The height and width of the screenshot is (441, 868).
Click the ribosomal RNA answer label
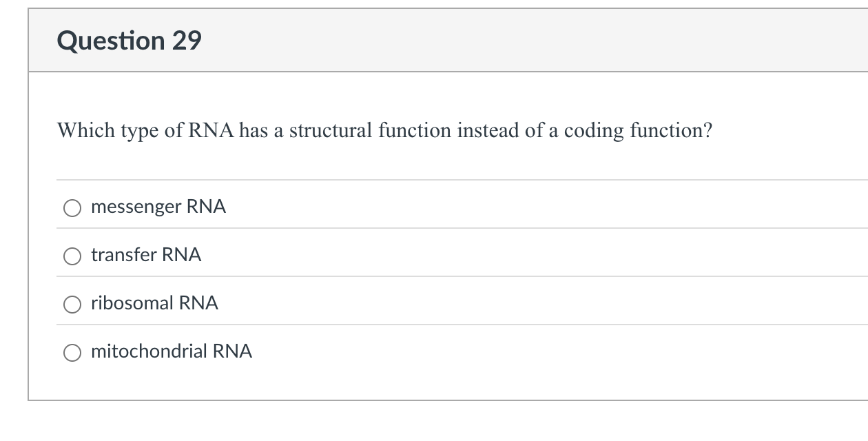point(154,303)
